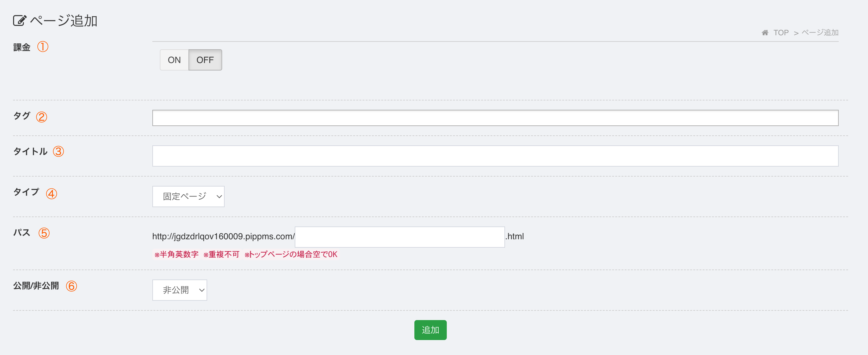Image resolution: width=868 pixels, height=355 pixels.
Task: Switch 課金 toggle to OFF
Action: pyautogui.click(x=205, y=60)
